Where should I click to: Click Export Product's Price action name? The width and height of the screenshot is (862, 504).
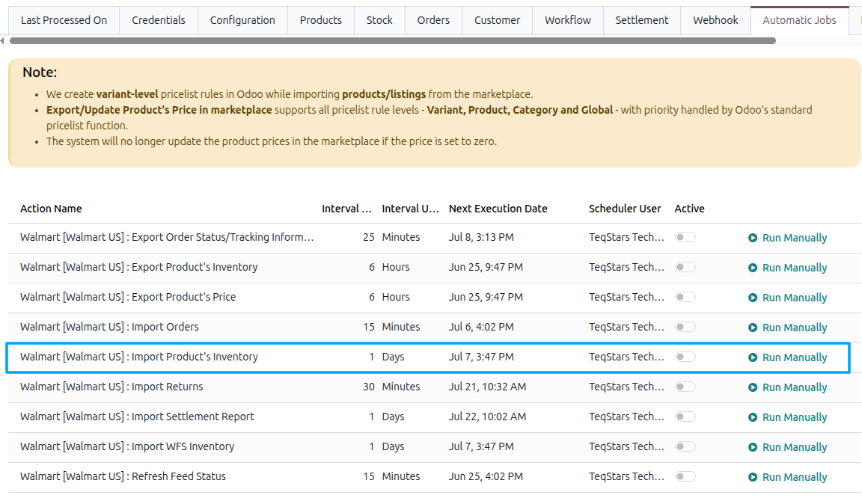[x=128, y=297]
